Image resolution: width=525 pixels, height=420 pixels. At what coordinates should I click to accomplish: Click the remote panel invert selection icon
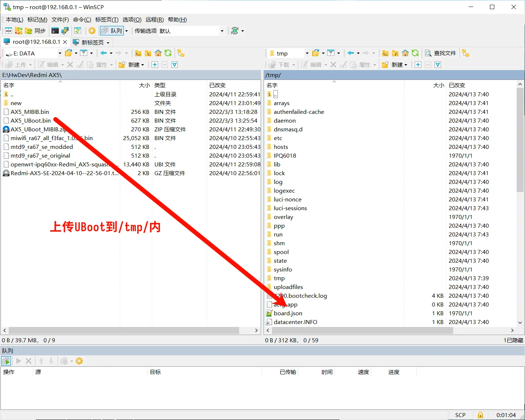(438, 65)
